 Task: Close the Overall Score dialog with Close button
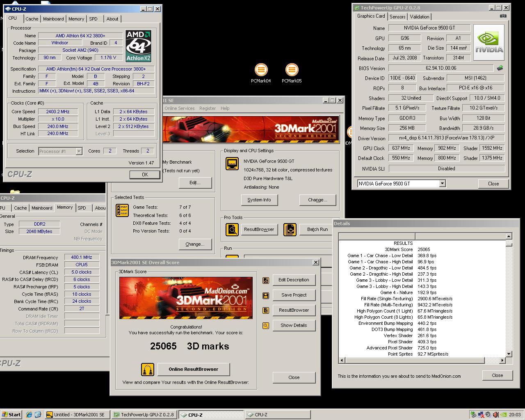click(x=294, y=377)
